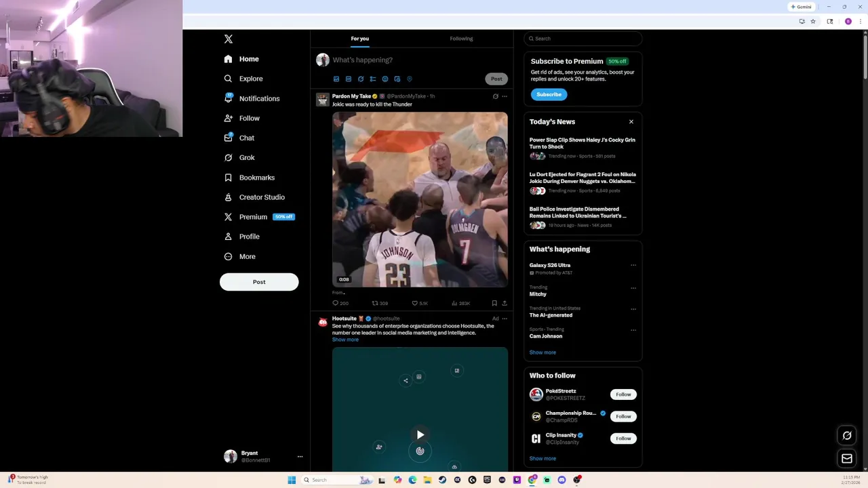Image resolution: width=868 pixels, height=488 pixels.
Task: Add a poll to the new post
Action: click(373, 79)
